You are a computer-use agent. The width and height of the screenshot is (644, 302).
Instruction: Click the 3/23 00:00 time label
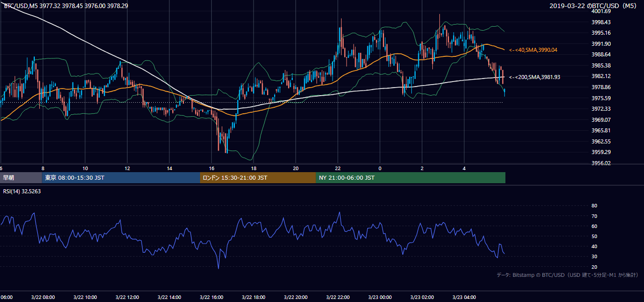tap(380, 297)
